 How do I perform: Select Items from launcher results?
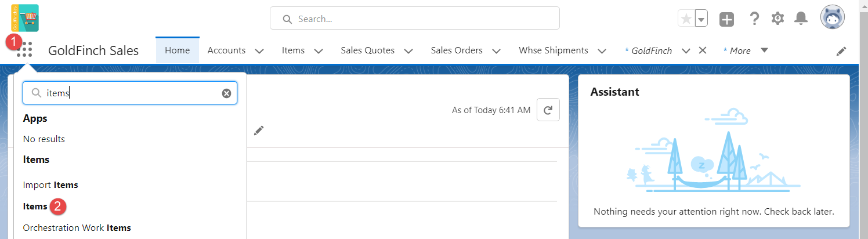point(35,206)
